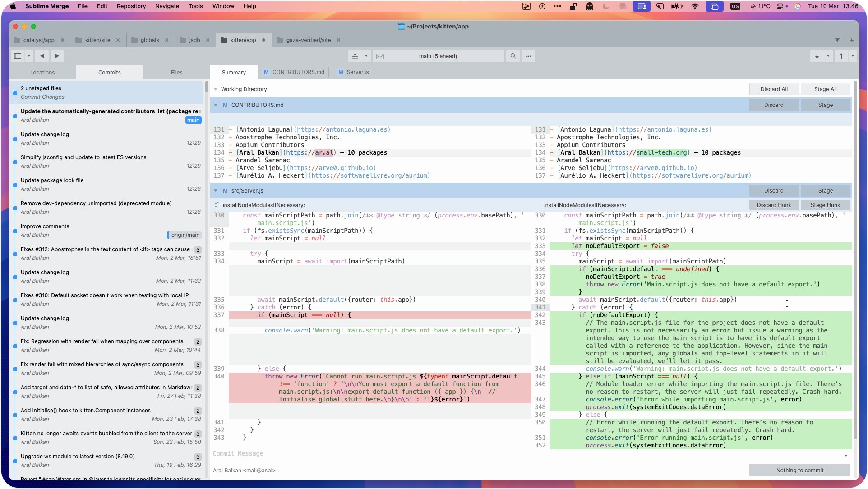868x489 pixels.
Task: Toggle the sidebar layout icon
Action: (x=18, y=56)
